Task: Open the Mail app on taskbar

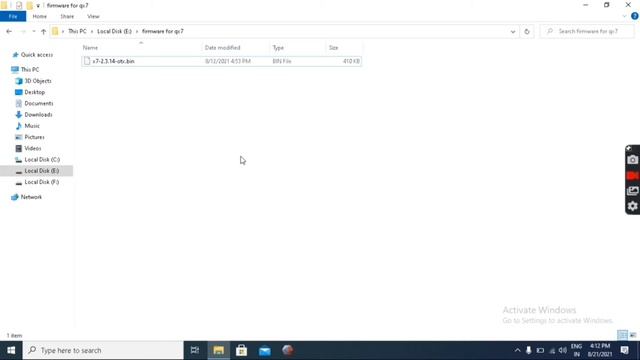Action: click(265, 350)
